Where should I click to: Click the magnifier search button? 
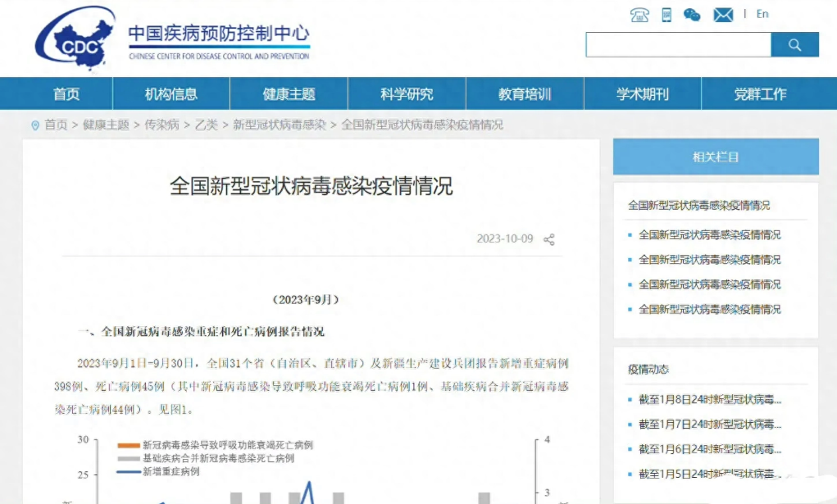pyautogui.click(x=794, y=45)
